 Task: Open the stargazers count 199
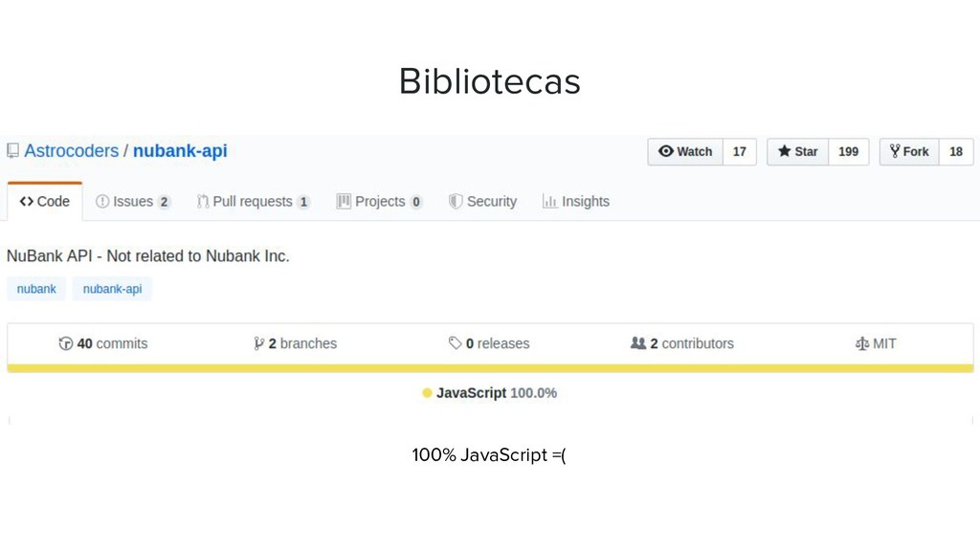click(x=848, y=152)
